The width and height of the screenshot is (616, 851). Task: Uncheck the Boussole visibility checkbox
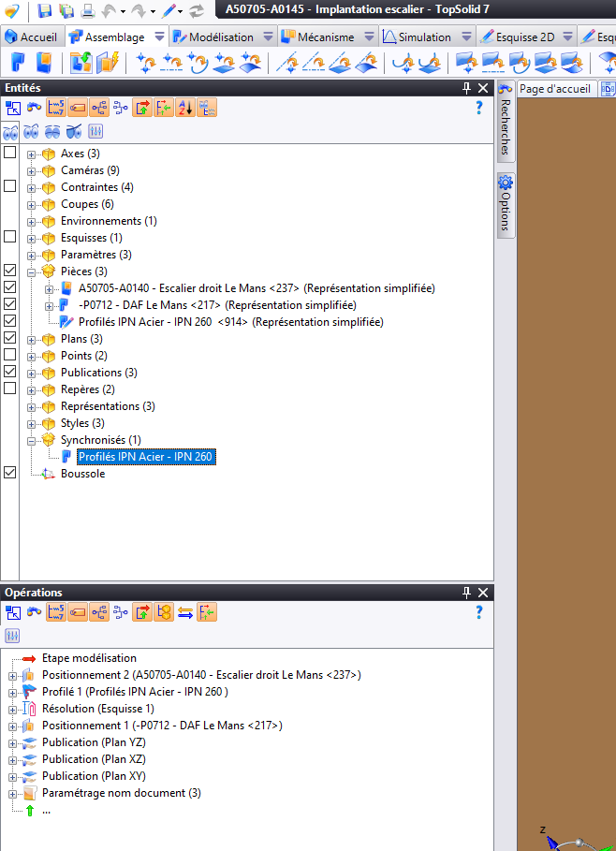9,472
